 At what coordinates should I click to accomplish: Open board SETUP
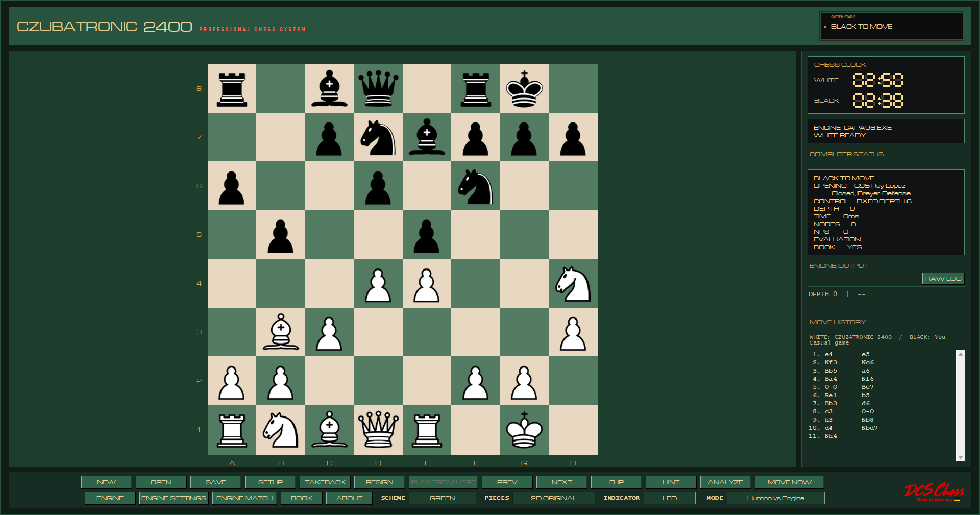tap(270, 482)
